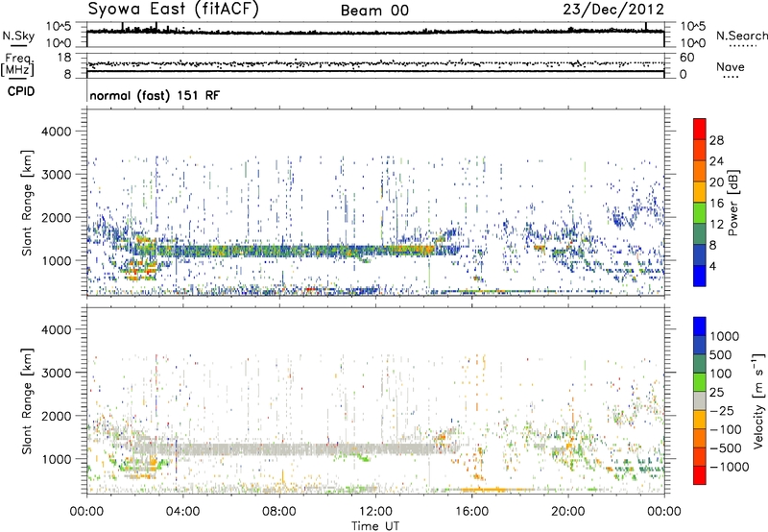Click the 'N.Sky' legend label
The height and width of the screenshot is (532, 768).
[18, 36]
